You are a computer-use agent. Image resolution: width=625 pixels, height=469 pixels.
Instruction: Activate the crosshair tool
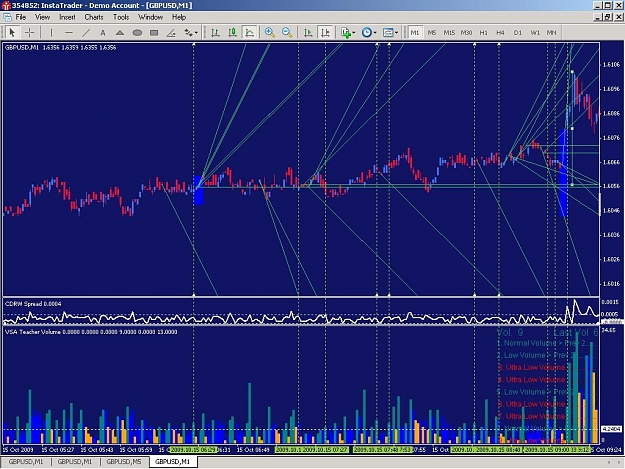pos(29,32)
